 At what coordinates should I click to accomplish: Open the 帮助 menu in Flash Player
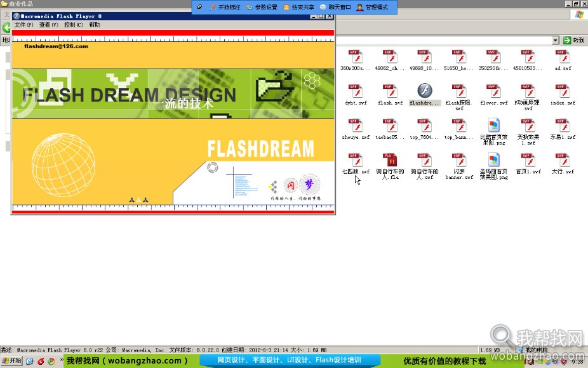pyautogui.click(x=95, y=25)
